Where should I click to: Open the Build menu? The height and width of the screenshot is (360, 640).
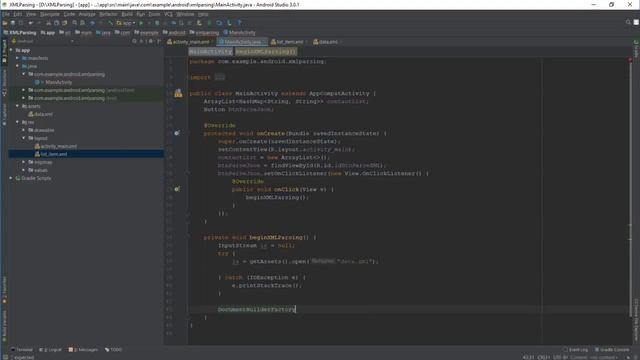(127, 14)
